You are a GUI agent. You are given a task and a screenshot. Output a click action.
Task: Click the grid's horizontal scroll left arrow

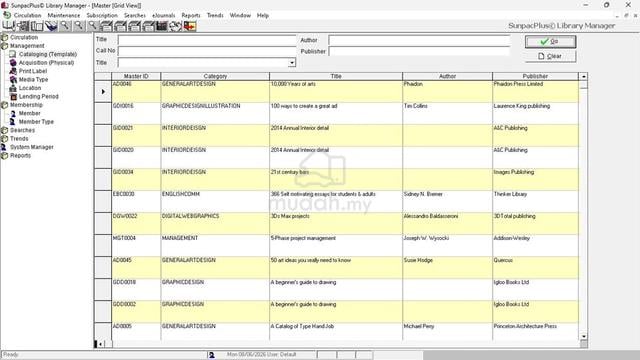[x=100, y=344]
